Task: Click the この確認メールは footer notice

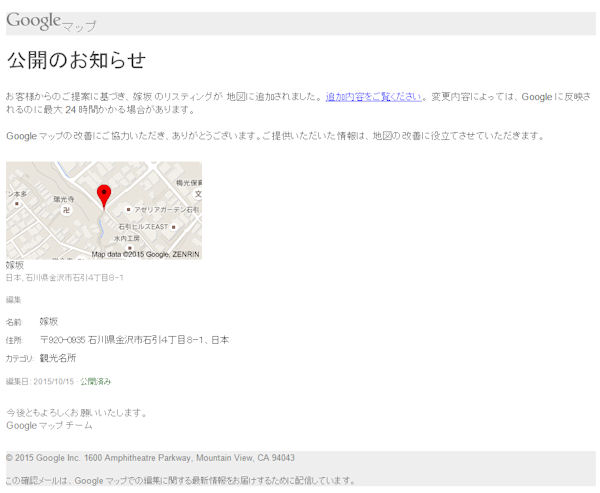Action: pyautogui.click(x=181, y=480)
